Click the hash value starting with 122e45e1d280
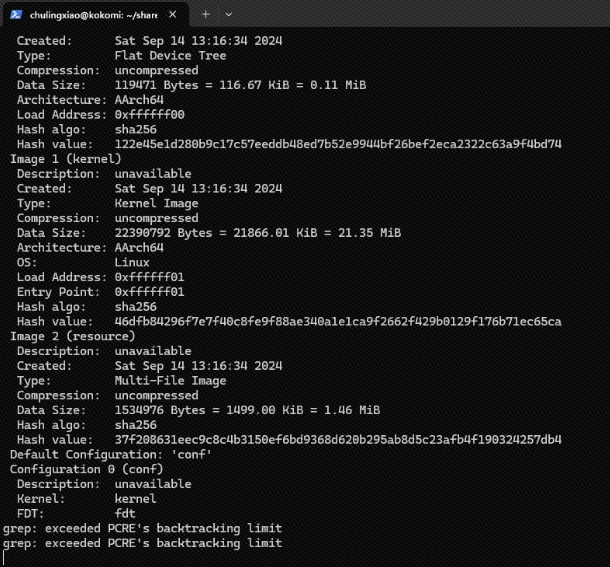 click(x=338, y=144)
